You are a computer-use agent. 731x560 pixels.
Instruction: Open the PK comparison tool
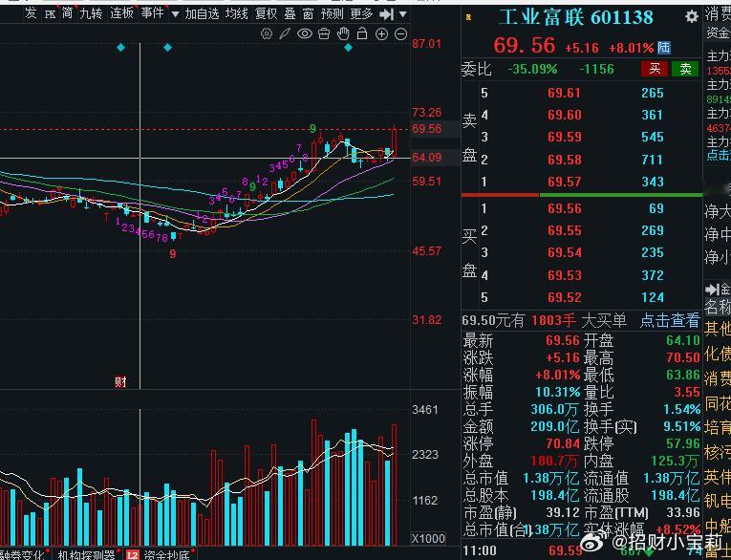50,14
